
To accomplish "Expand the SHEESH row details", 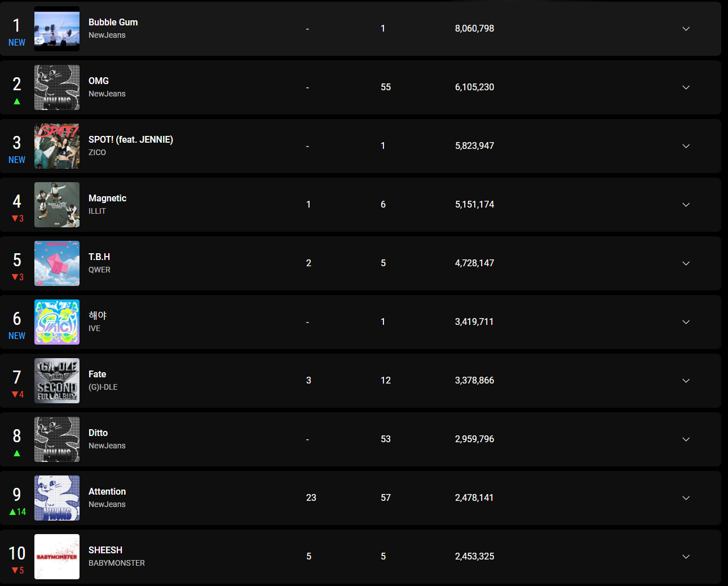I will 686,557.
